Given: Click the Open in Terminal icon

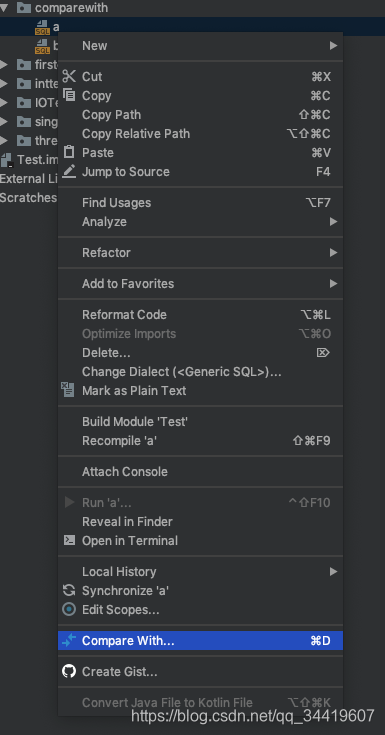Looking at the screenshot, I should pos(69,540).
